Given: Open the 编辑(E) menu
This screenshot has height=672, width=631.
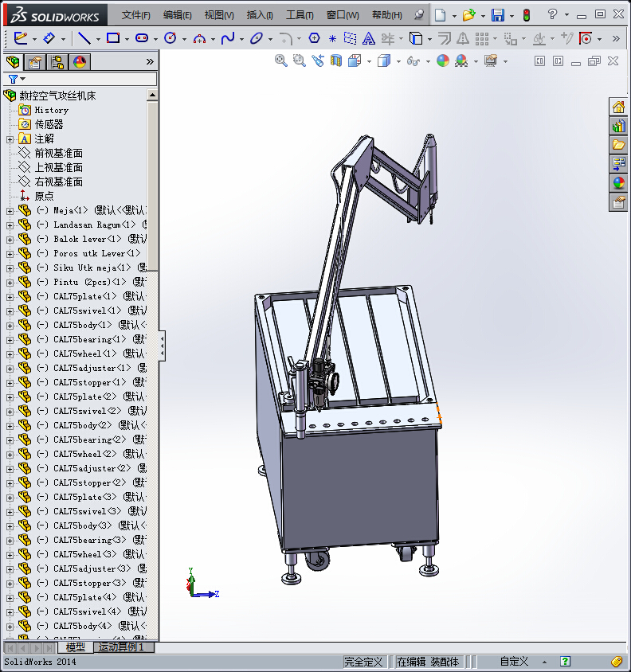Looking at the screenshot, I should coord(177,15).
